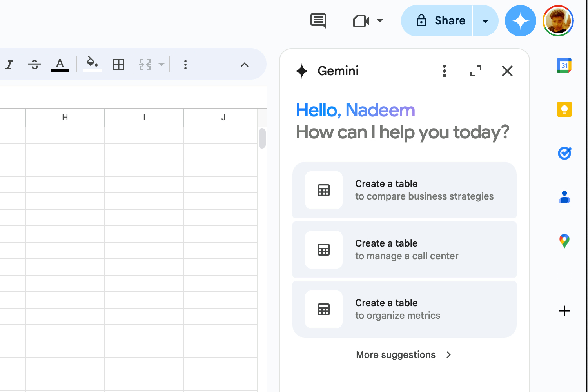
Task: Open the toolbar's more options menu
Action: pyautogui.click(x=185, y=65)
